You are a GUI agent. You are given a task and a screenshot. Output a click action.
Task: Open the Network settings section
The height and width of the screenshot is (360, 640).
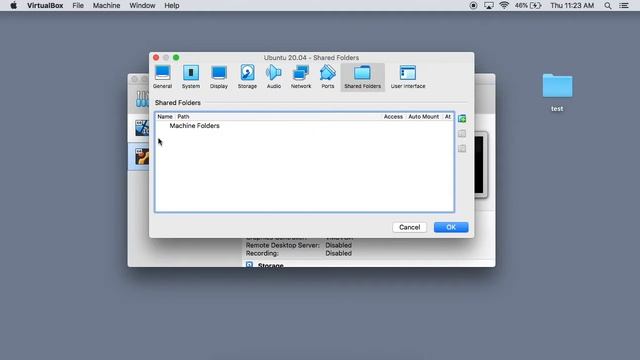tap(301, 77)
